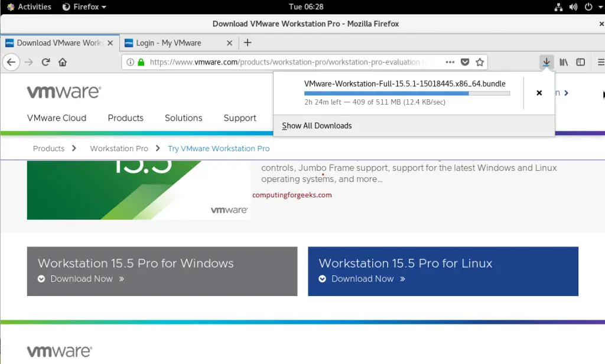Close the Download VMware Workstation tab

(x=110, y=43)
